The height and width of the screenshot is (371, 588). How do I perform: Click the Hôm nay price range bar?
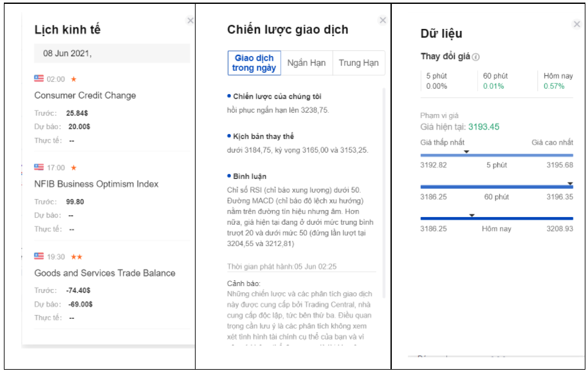496,218
